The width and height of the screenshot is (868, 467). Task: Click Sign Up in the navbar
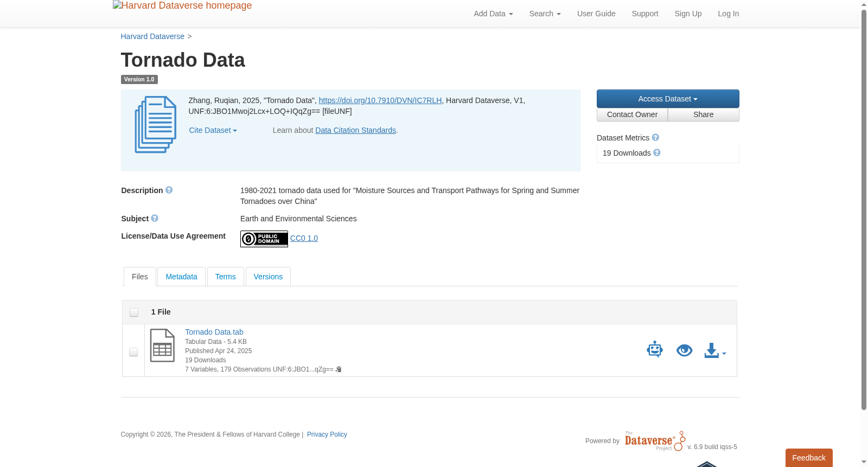pos(688,14)
